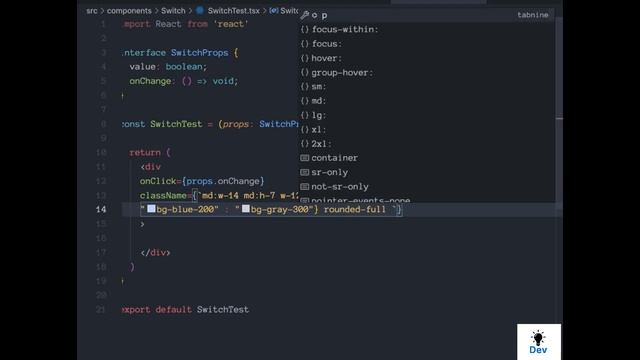Click value: boolean; property line

pyautogui.click(x=168, y=67)
